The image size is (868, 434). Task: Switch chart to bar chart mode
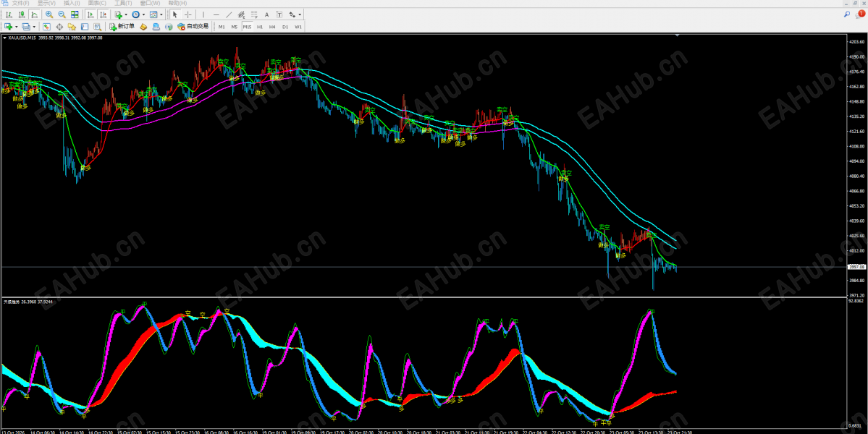tap(9, 15)
